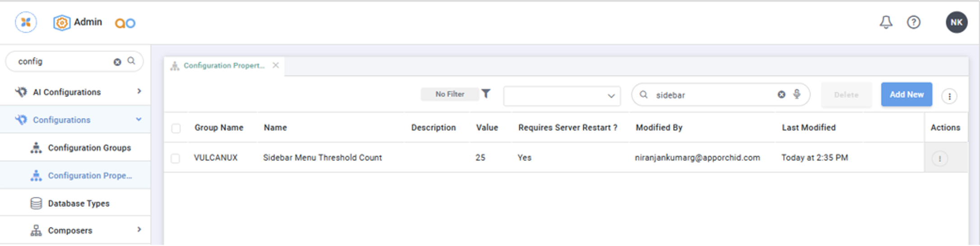Click the Admin gear hexagon icon
980x246 pixels.
[x=62, y=23]
